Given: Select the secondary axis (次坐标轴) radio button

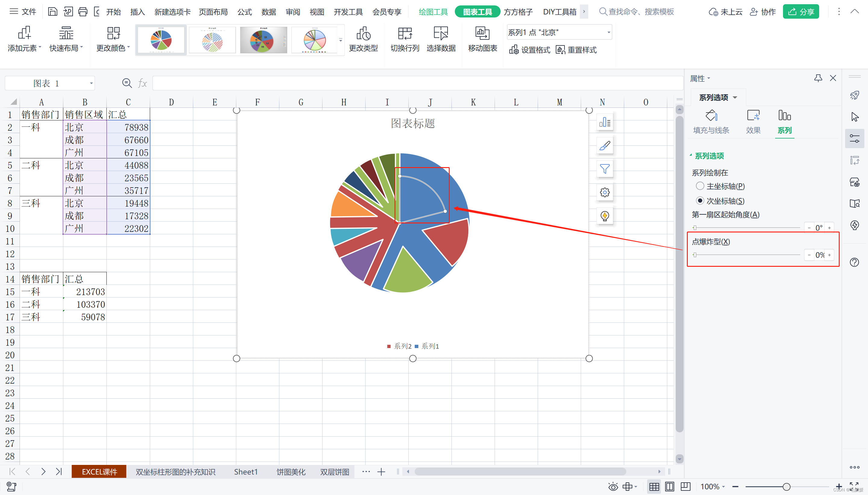Looking at the screenshot, I should pos(700,201).
